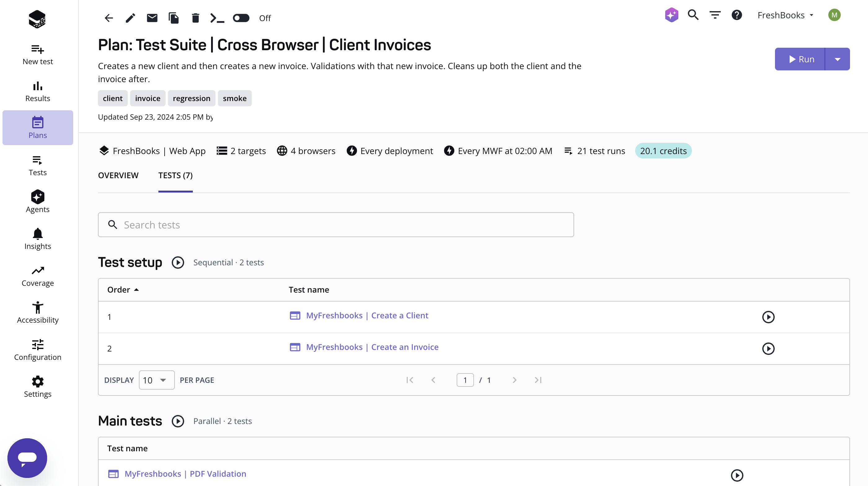868x486 pixels.
Task: Click the page number input field
Action: point(465,380)
